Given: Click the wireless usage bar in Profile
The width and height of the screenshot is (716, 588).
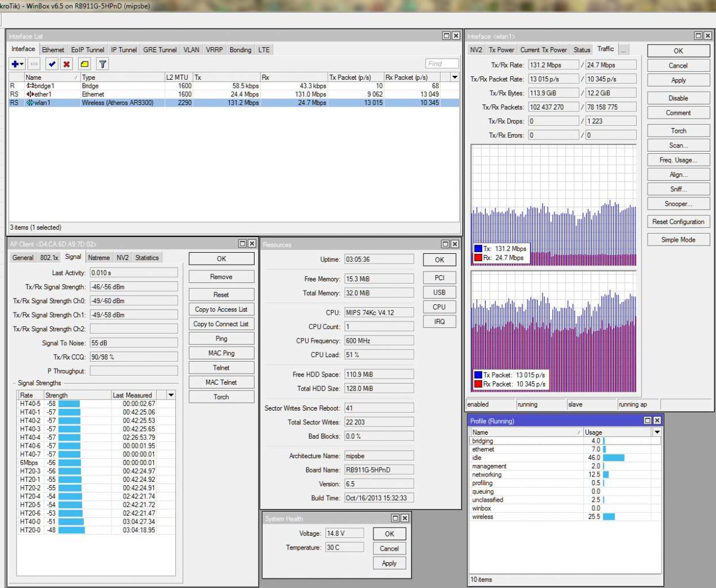Looking at the screenshot, I should coord(609,517).
